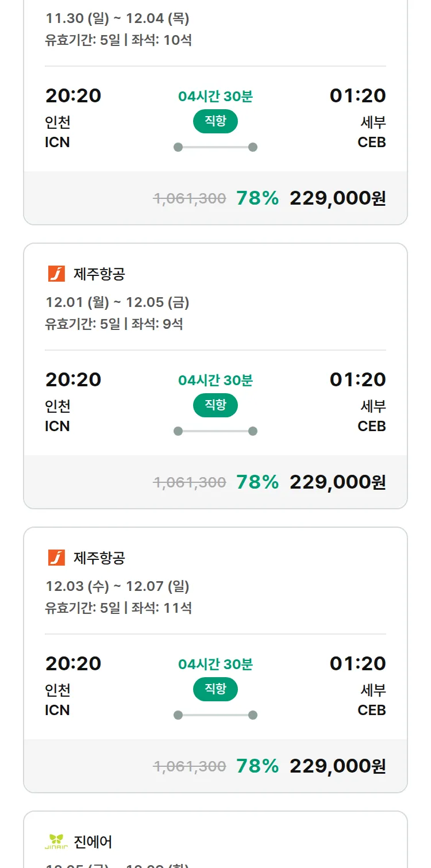Screen dimensions: 431x868
Task: Click the Jeju Air logo in the 12.01 flight card
Action: [56, 274]
